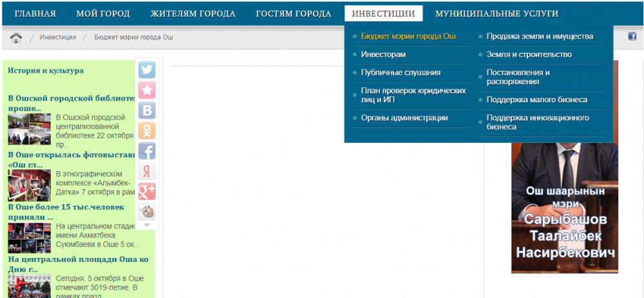Open Facebook icon at top right
The width and height of the screenshot is (644, 298).
tap(632, 37)
